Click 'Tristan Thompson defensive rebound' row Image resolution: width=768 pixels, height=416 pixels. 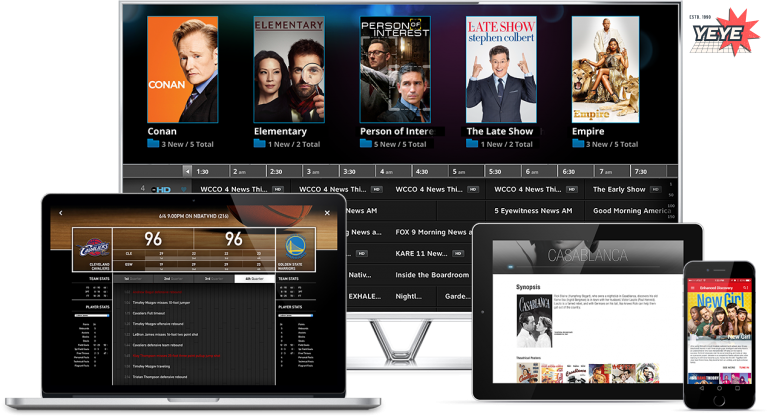click(x=160, y=377)
